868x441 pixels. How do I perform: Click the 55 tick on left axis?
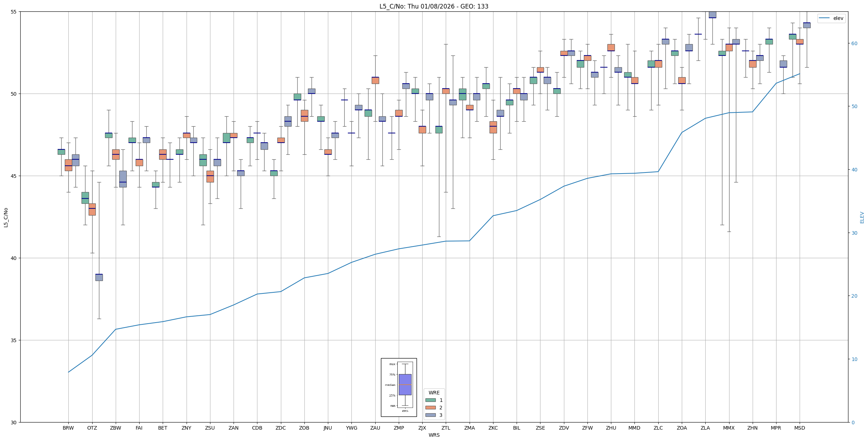click(x=14, y=12)
